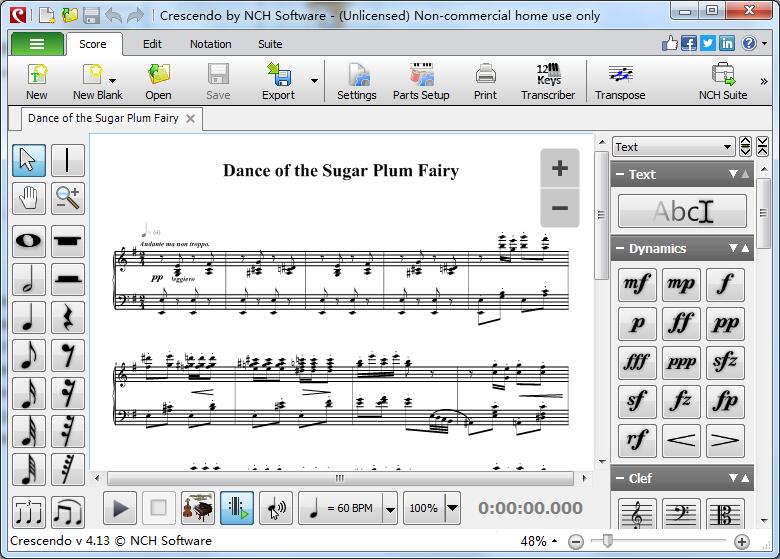The height and width of the screenshot is (559, 780).
Task: Toggle the metronome sound button
Action: 276,508
